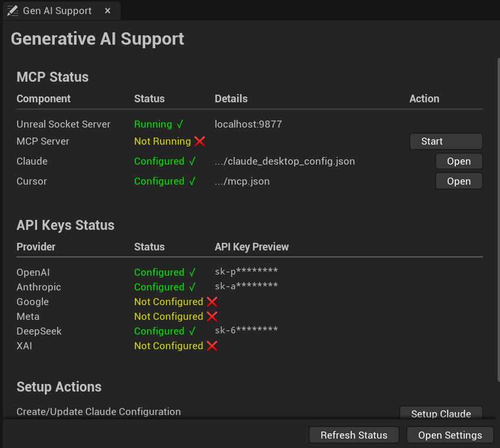Click the red X beside XAI Not Configured

(212, 346)
